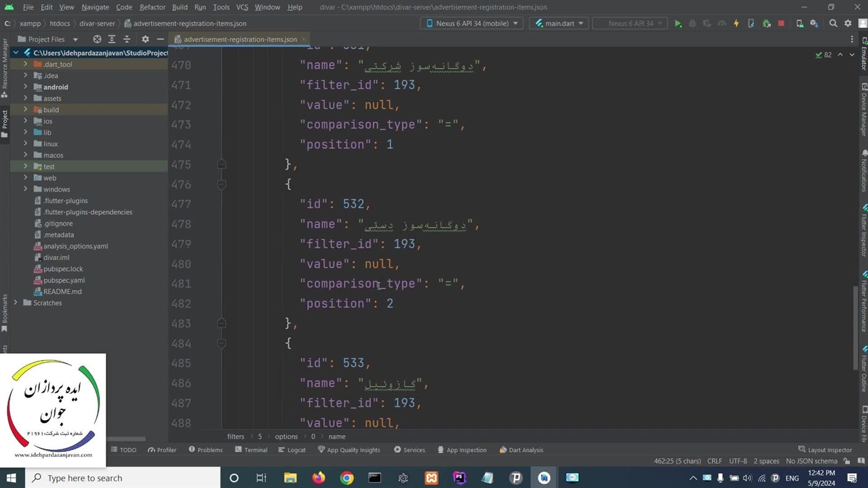This screenshot has height=488, width=868.
Task: Hide the project tool window with minus icon
Action: [x=160, y=39]
